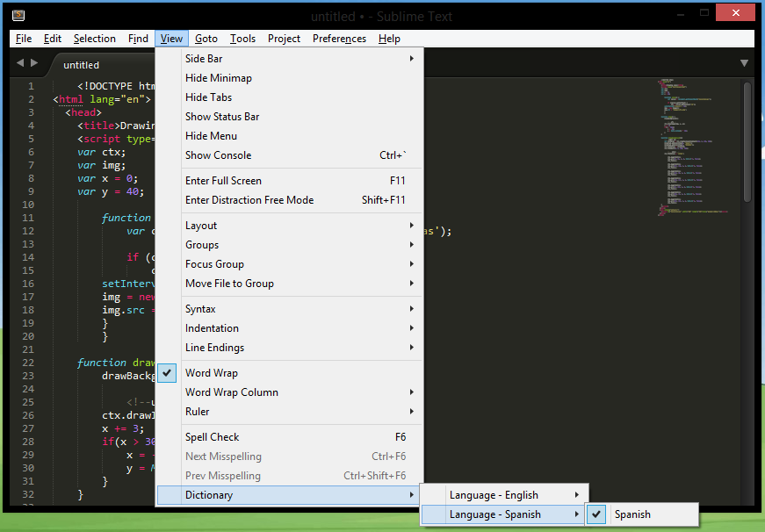
Task: Click 'var img;' on line 7
Action: 102,165
